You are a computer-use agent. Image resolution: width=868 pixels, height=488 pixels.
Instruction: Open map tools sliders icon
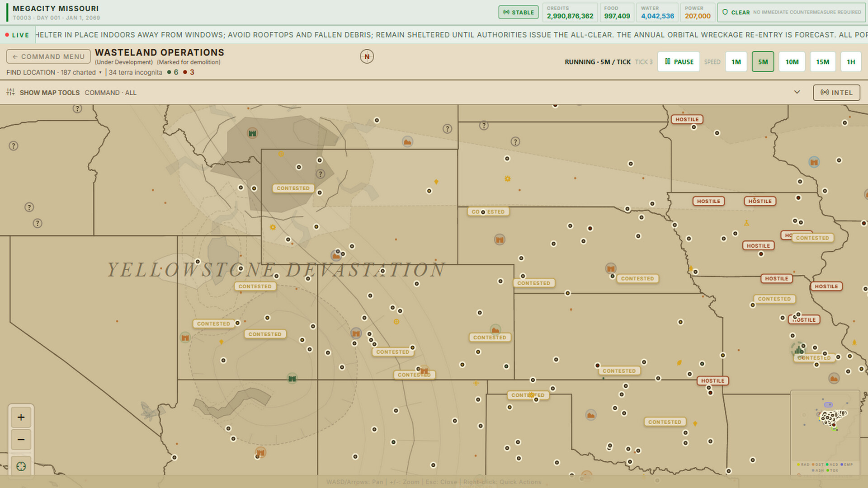click(10, 92)
